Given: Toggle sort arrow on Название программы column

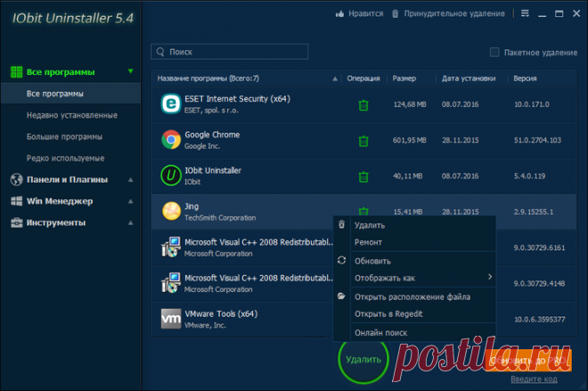Looking at the screenshot, I should tap(335, 78).
